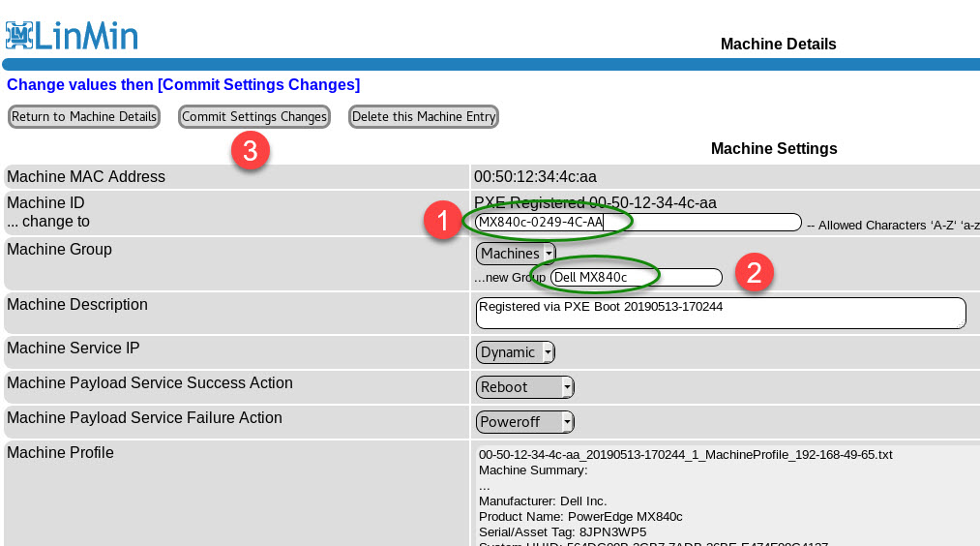The image size is (980, 546).
Task: Click the red number 1 marker
Action: (443, 221)
